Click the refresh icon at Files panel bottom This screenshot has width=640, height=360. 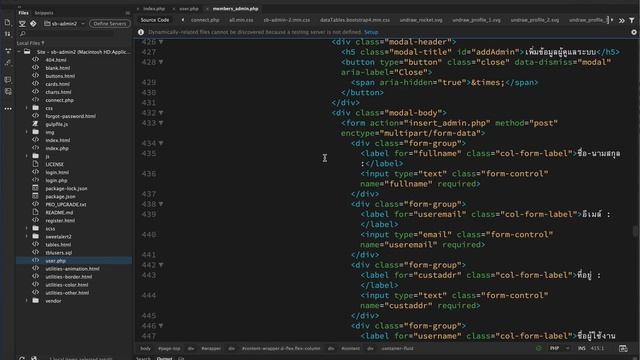[x=22, y=358]
